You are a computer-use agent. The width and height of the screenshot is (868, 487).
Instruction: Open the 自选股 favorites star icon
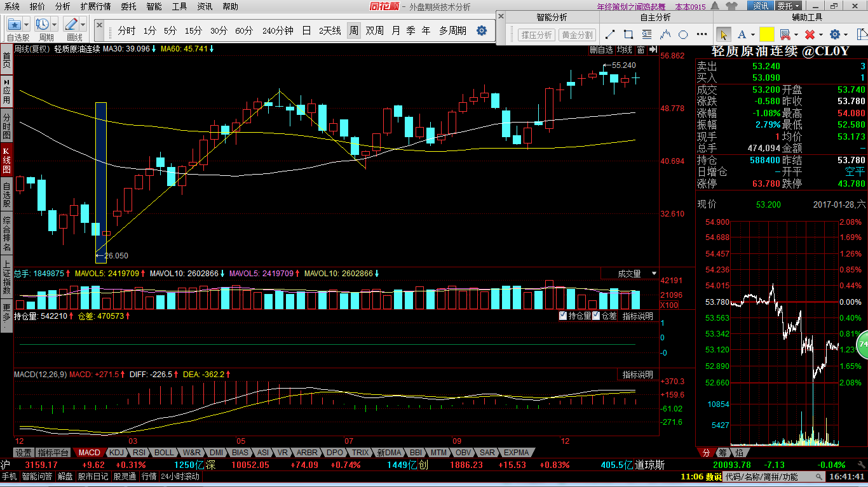(x=14, y=25)
